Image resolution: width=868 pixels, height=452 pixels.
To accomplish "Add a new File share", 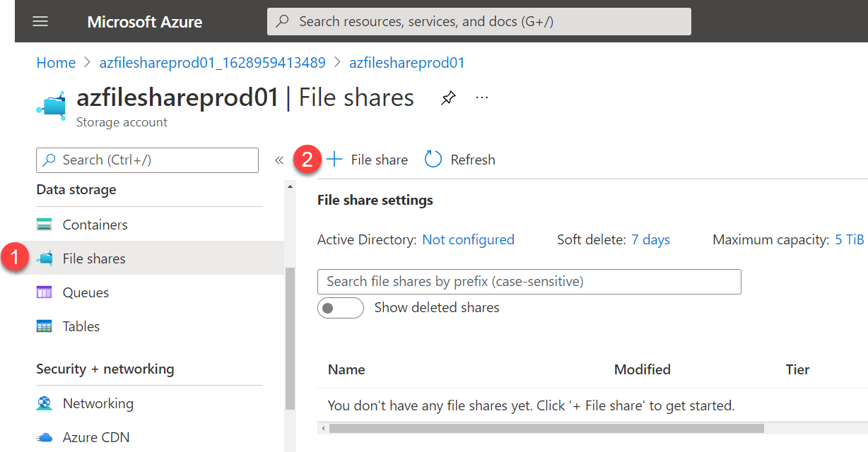I will pyautogui.click(x=367, y=160).
